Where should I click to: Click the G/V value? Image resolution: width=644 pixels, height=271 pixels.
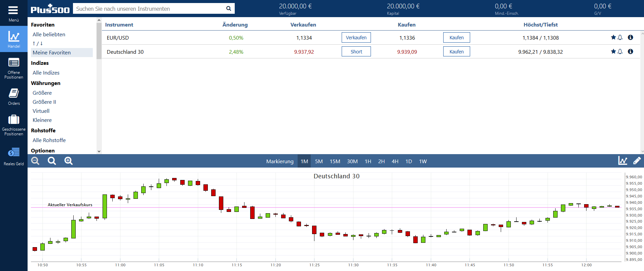tap(603, 6)
